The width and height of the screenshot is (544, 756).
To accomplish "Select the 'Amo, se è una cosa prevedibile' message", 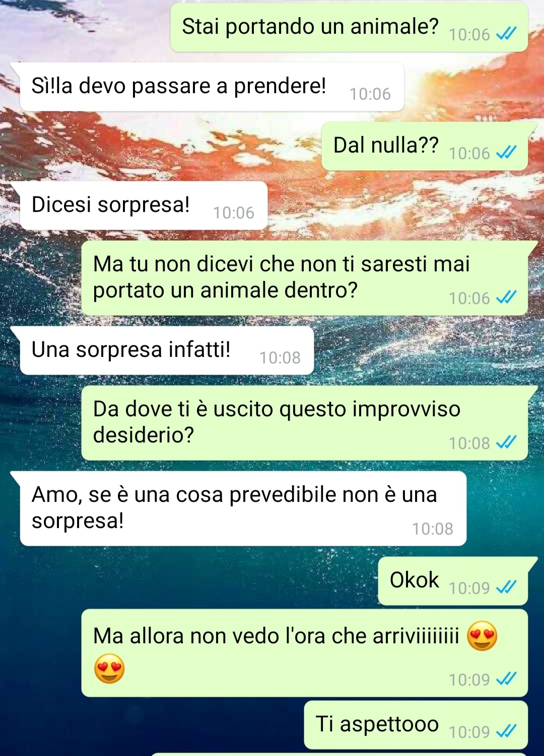I will click(x=243, y=508).
